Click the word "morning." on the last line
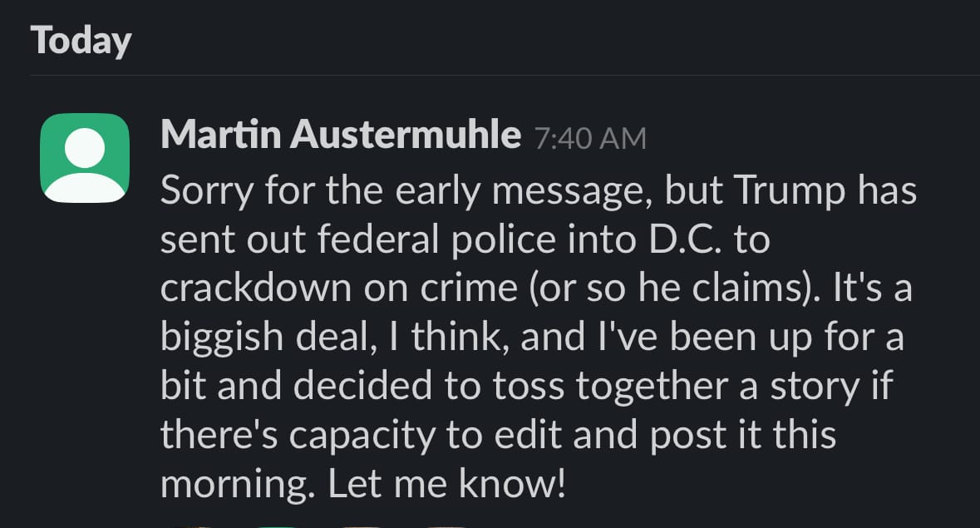Screen dimensions: 980x528 tap(238, 485)
